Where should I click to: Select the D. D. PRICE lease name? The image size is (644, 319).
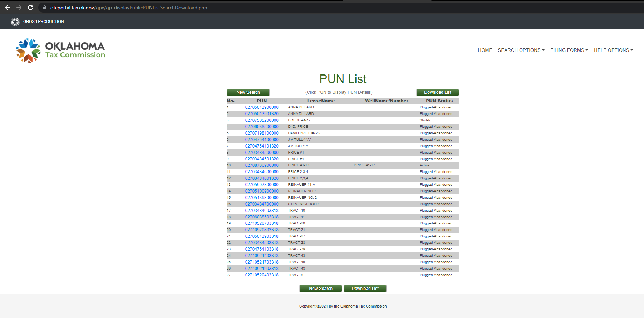(x=298, y=127)
